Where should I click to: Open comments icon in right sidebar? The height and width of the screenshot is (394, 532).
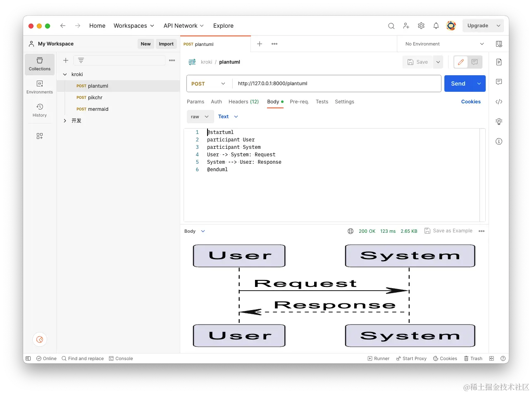pyautogui.click(x=499, y=82)
